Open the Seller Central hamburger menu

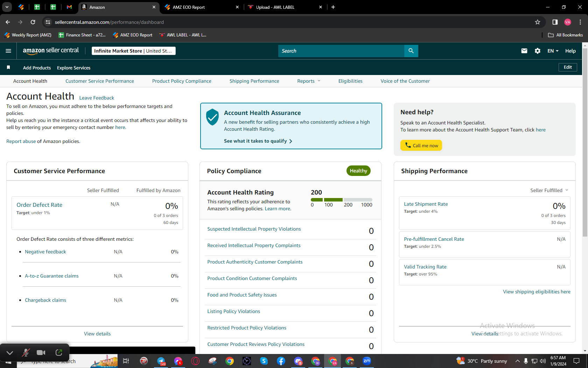pyautogui.click(x=8, y=51)
